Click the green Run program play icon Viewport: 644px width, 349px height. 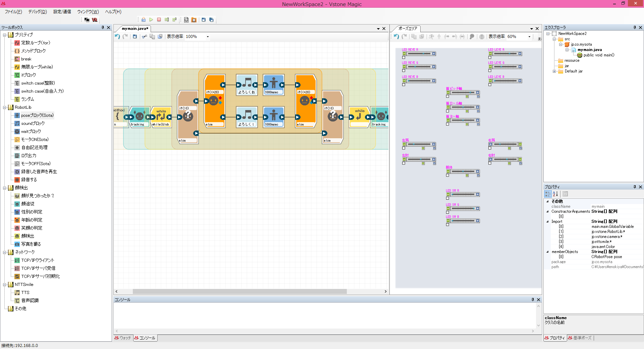151,20
